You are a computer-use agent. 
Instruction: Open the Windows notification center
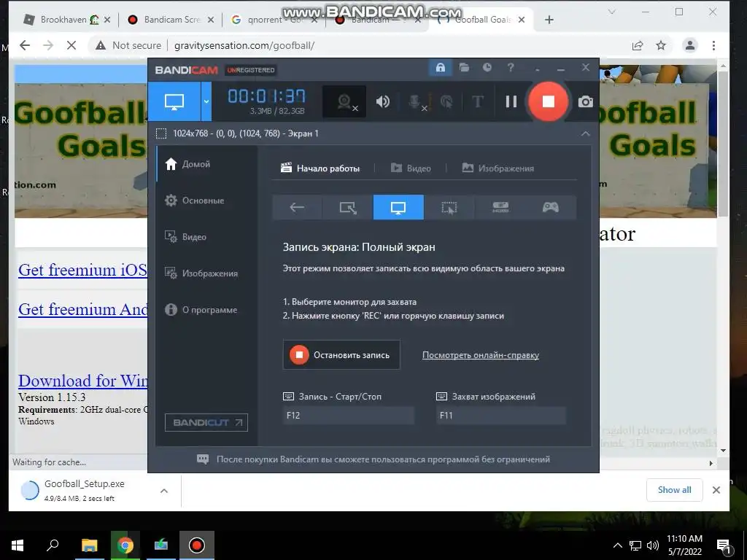724,547
